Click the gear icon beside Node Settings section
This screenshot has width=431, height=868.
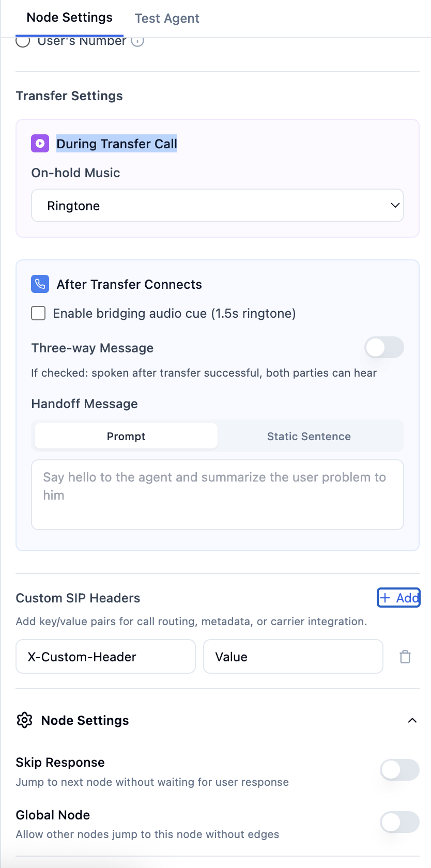coord(24,720)
